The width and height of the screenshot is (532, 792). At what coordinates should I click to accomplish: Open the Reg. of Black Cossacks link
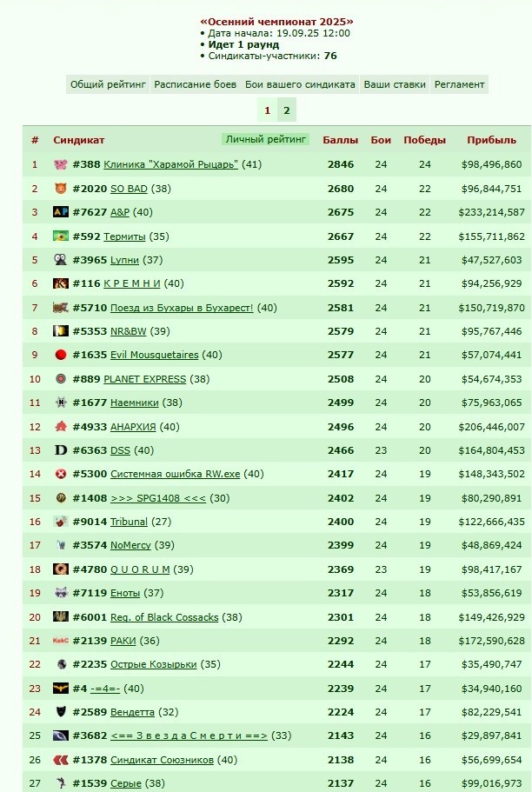tap(164, 616)
